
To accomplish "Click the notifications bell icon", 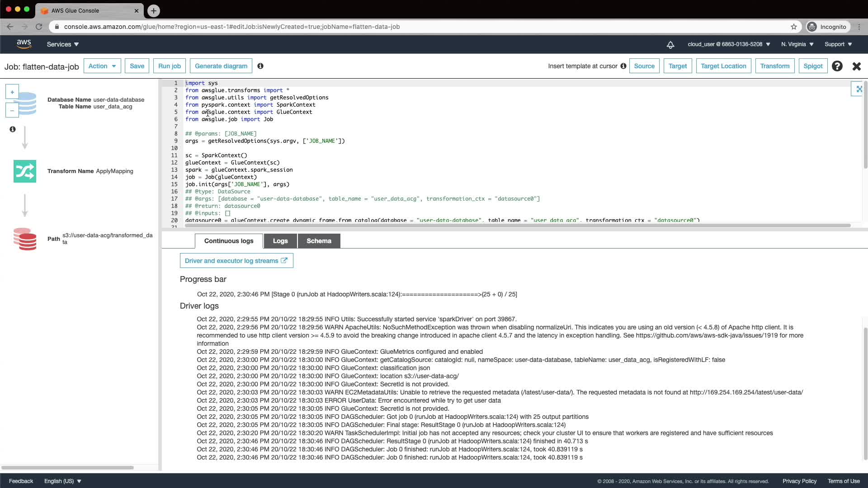I will tap(670, 44).
